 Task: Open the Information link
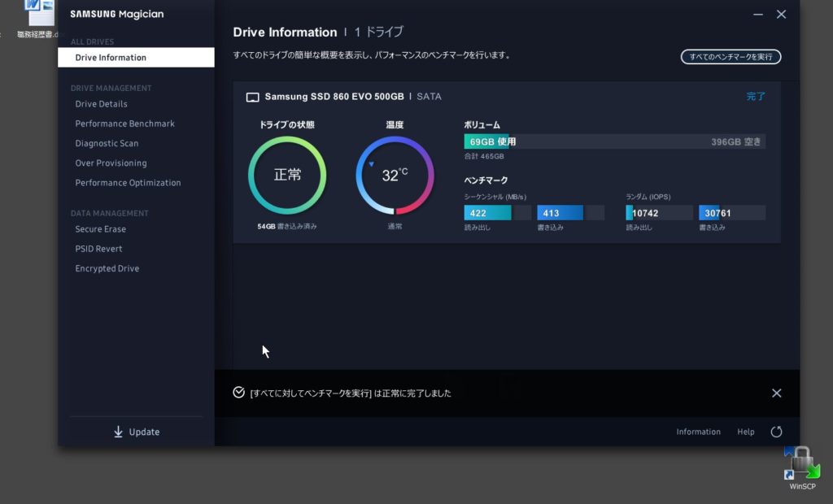pos(698,432)
